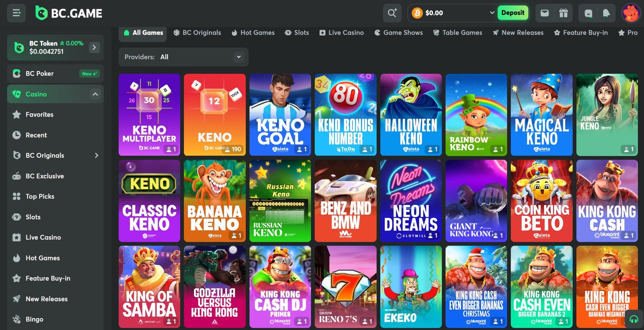Screen dimensions: 644x330
Task: Click the BC Exclusive gamepad icon
Action: coord(17,176)
